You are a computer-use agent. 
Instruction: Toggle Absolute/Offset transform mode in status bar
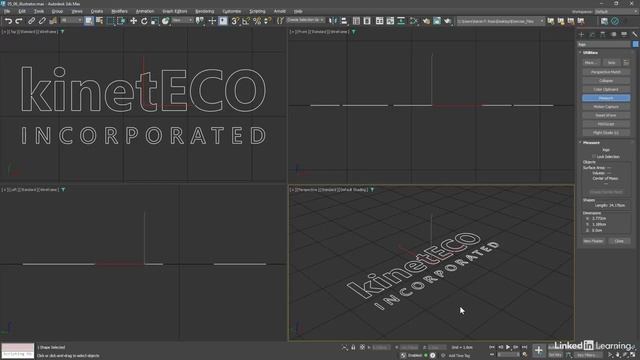tap(362, 347)
